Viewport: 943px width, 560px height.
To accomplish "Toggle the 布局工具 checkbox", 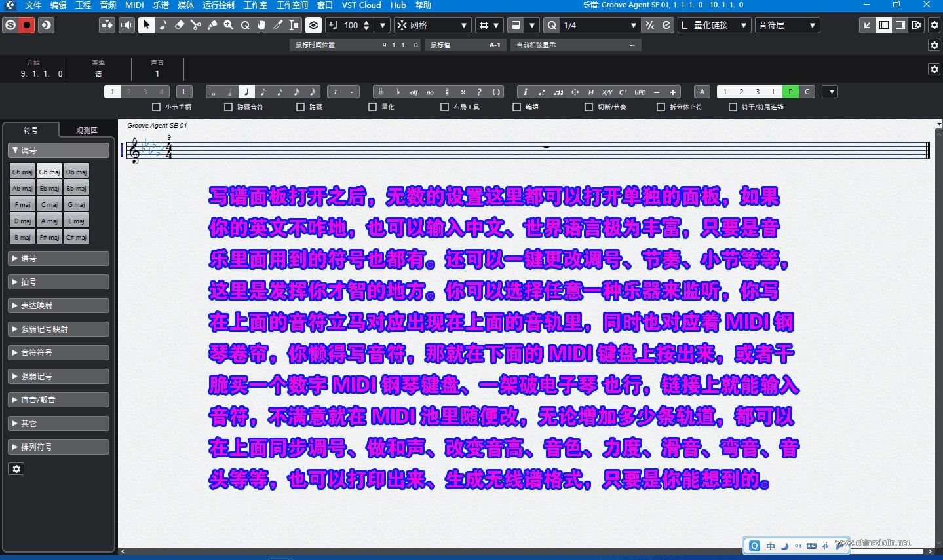I will click(444, 107).
